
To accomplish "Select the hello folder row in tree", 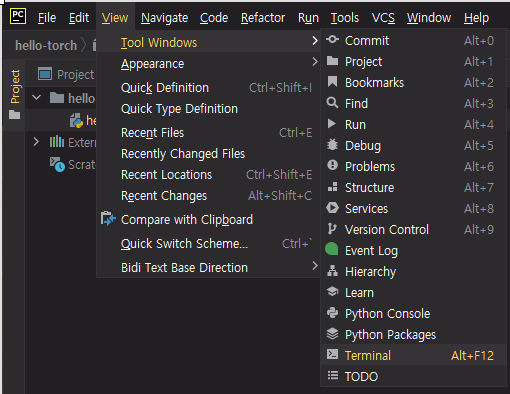I will click(62, 98).
